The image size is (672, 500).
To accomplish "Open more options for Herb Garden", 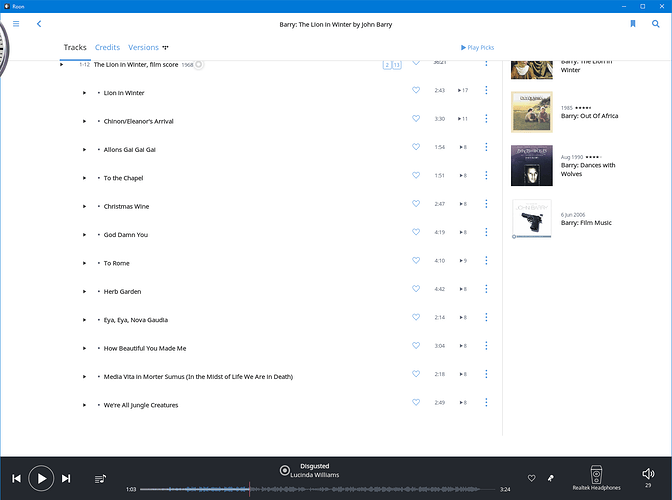I will [x=486, y=289].
